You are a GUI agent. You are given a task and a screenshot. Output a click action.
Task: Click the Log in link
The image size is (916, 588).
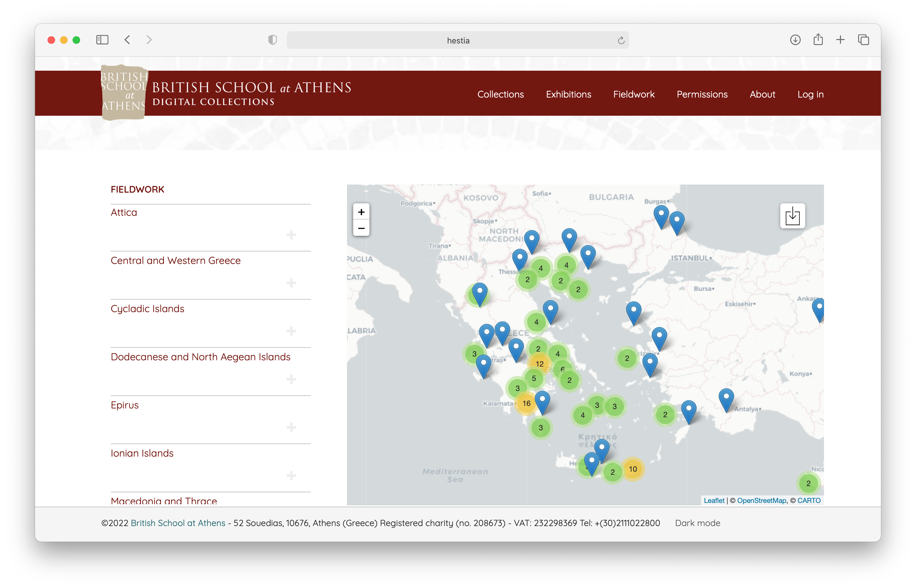[810, 94]
